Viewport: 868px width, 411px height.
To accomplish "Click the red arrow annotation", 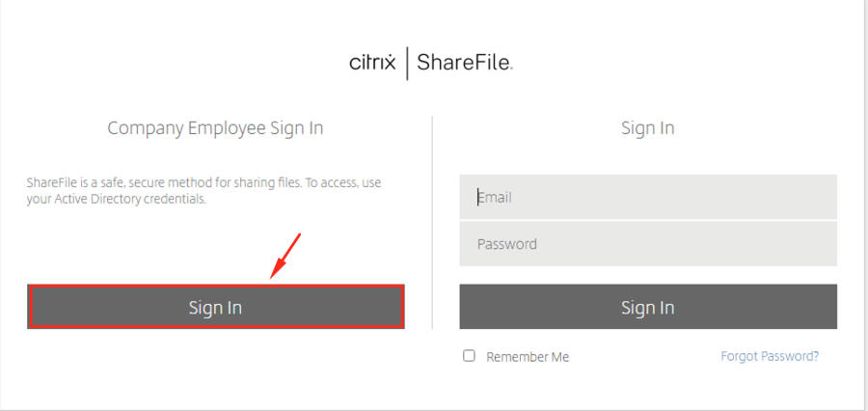I will (x=287, y=255).
